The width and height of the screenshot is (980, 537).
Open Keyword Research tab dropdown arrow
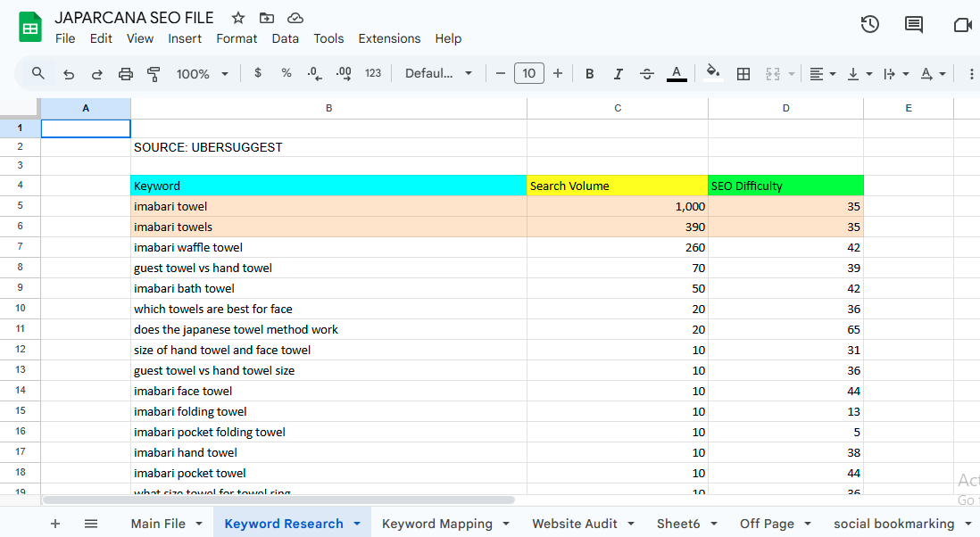coord(357,524)
